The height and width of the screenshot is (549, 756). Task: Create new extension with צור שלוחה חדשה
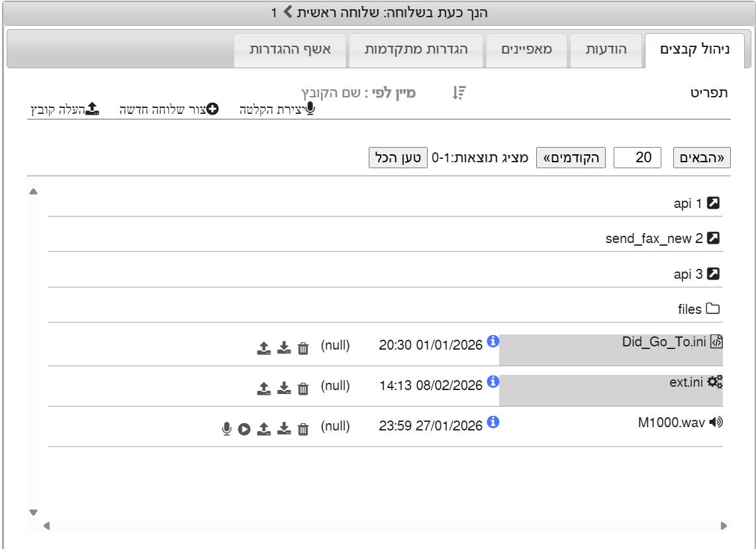coord(169,109)
